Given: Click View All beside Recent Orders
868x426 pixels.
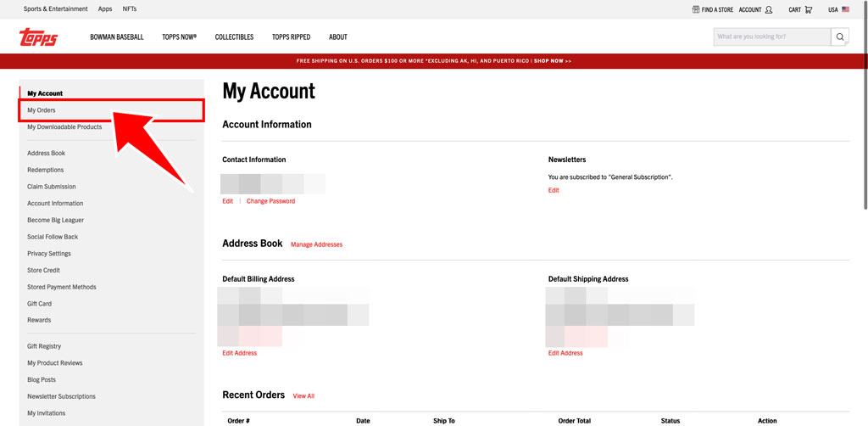Looking at the screenshot, I should (x=303, y=395).
